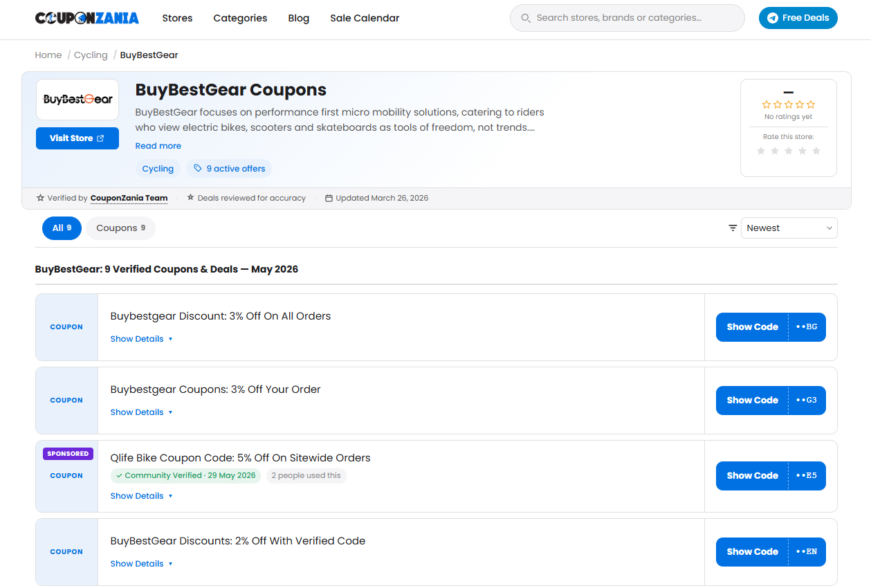Select the All 9 tab
The image size is (871, 588).
62,228
